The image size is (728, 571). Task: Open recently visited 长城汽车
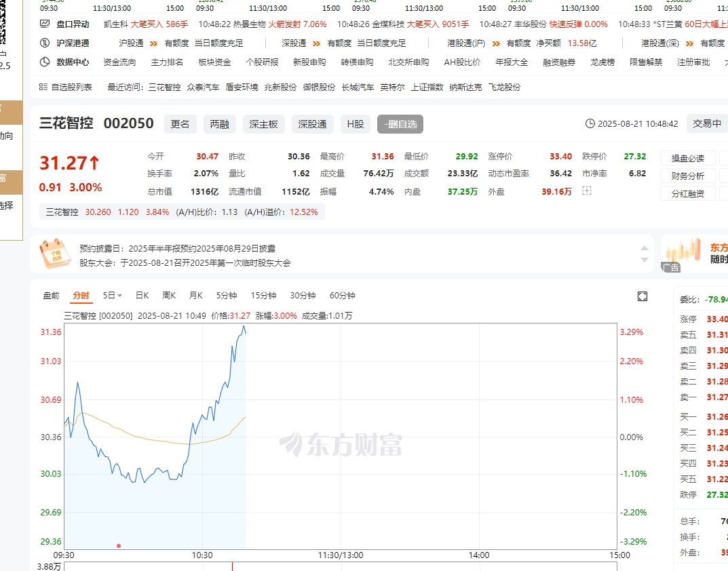(x=358, y=87)
